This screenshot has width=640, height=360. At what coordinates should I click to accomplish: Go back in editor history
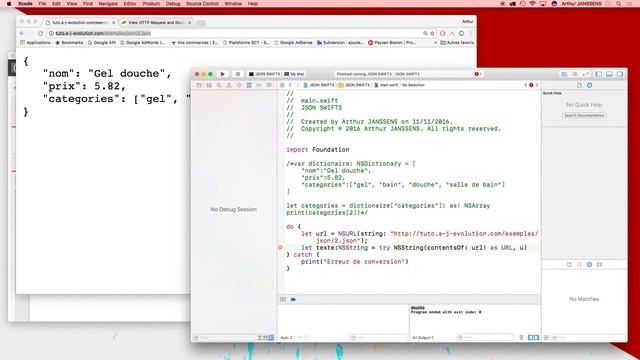tap(290, 85)
